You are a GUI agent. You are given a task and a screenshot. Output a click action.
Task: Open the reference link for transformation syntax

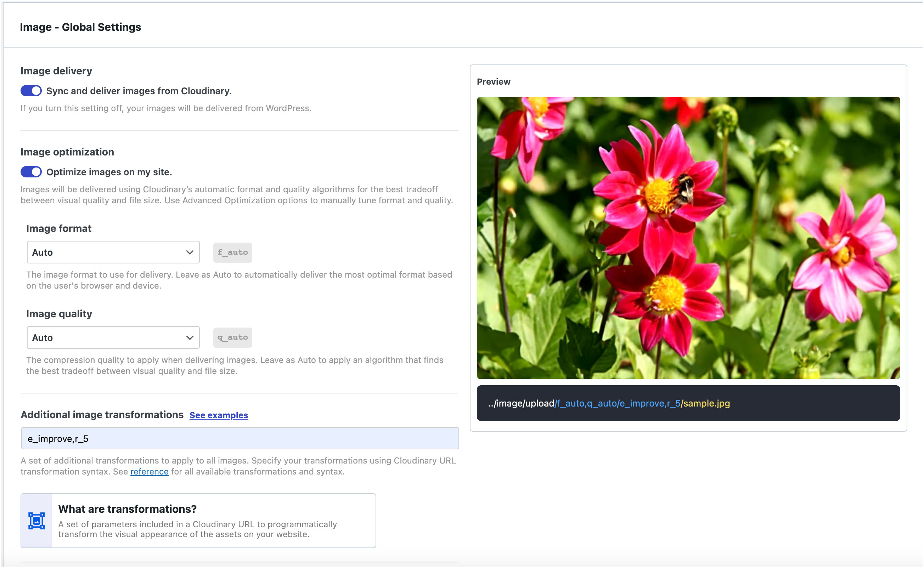[x=150, y=472]
